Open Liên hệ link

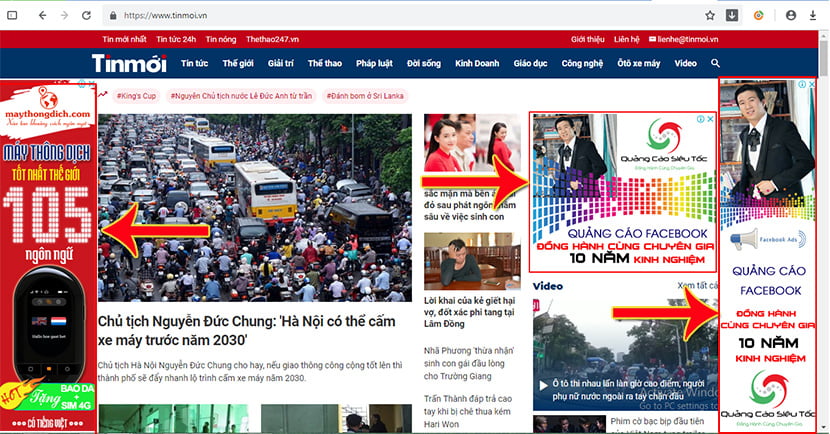627,39
